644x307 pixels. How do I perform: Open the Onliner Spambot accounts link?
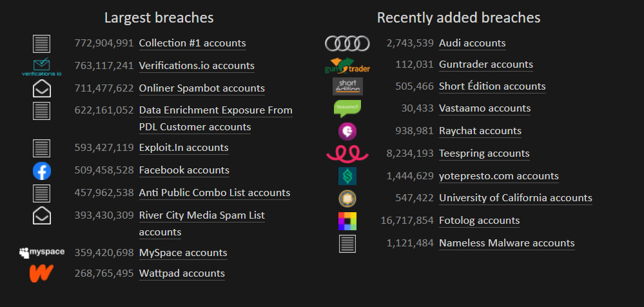click(x=202, y=88)
